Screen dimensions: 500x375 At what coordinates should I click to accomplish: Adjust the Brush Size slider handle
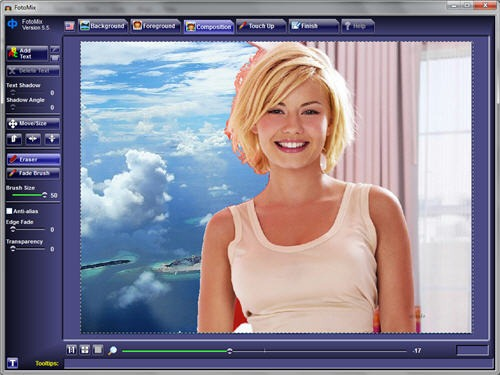(44, 195)
